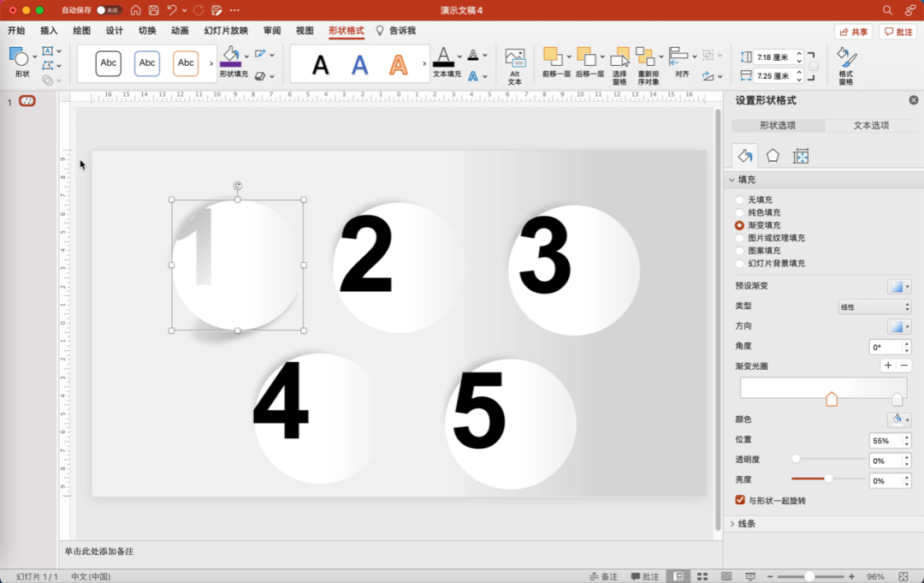Select the 图片或纹理填充 radio button
This screenshot has height=583, width=924.
[x=739, y=238]
